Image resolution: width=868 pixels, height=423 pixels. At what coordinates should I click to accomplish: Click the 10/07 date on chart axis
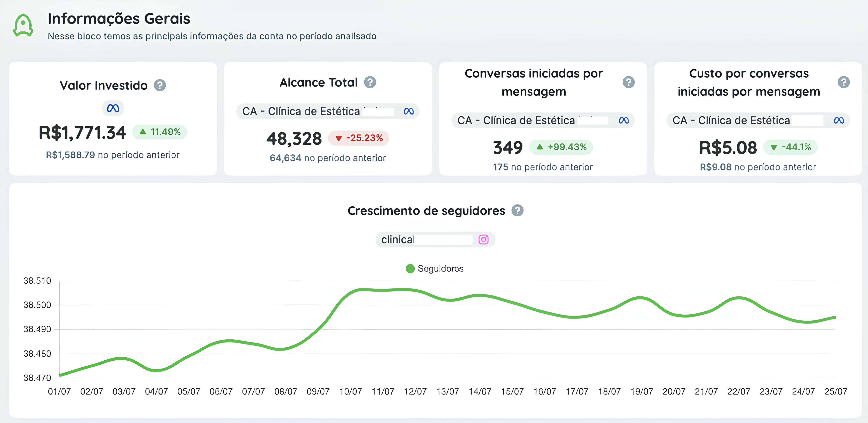[x=350, y=391]
